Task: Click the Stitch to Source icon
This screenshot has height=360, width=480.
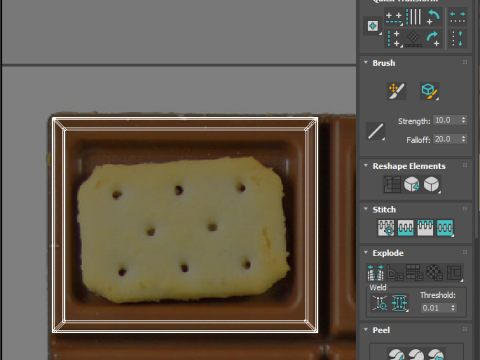Action: click(425, 228)
